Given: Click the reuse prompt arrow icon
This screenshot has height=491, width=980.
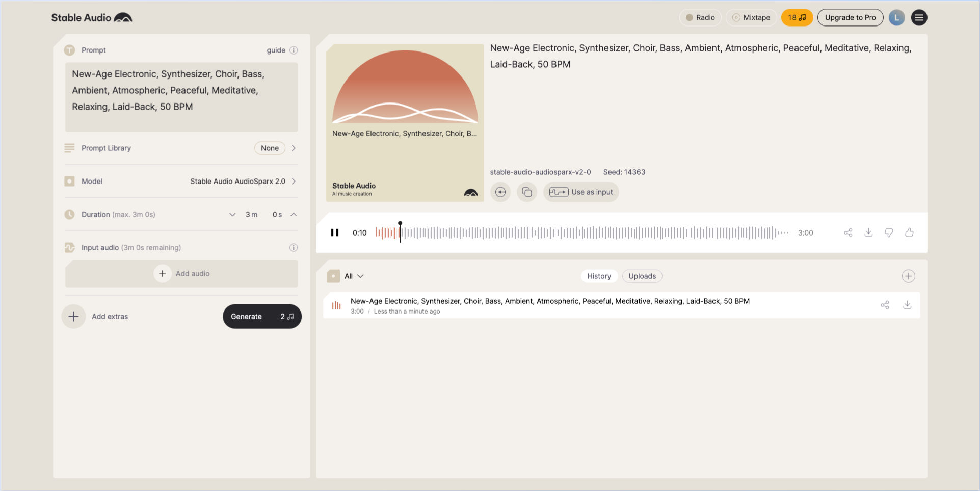Looking at the screenshot, I should (x=500, y=192).
